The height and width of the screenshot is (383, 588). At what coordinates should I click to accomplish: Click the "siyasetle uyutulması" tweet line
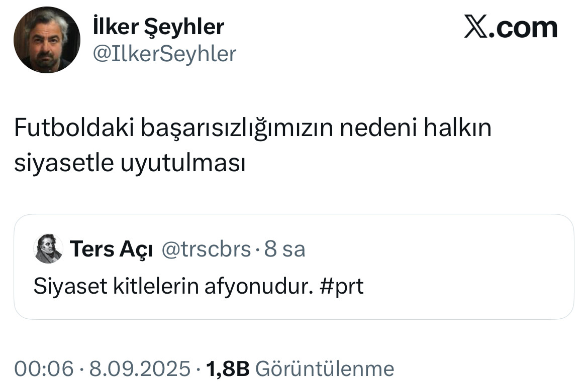(130, 164)
